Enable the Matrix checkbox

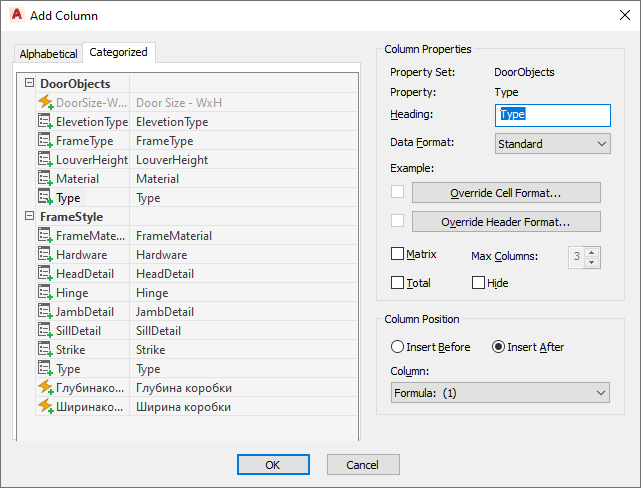click(x=398, y=255)
